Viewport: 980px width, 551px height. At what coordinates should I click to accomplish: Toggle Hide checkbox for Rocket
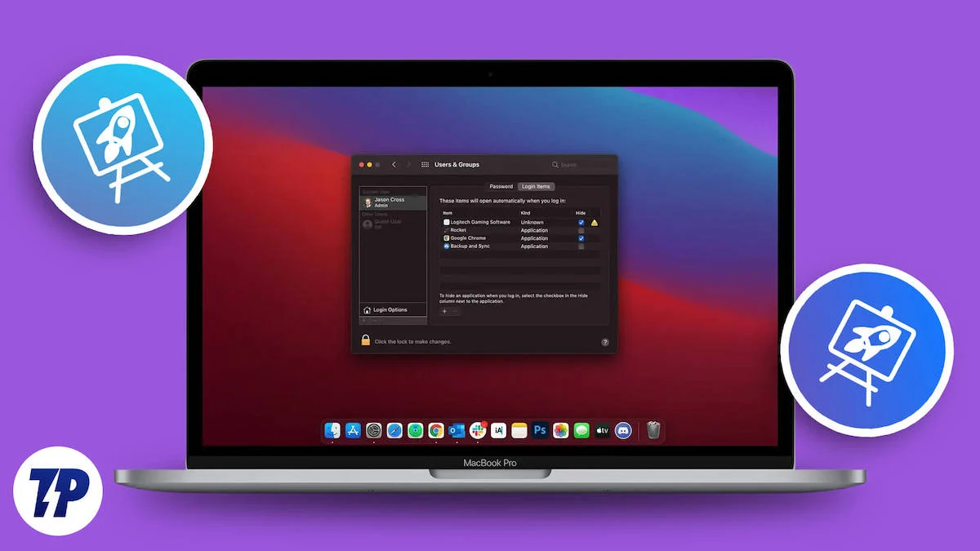click(x=581, y=230)
